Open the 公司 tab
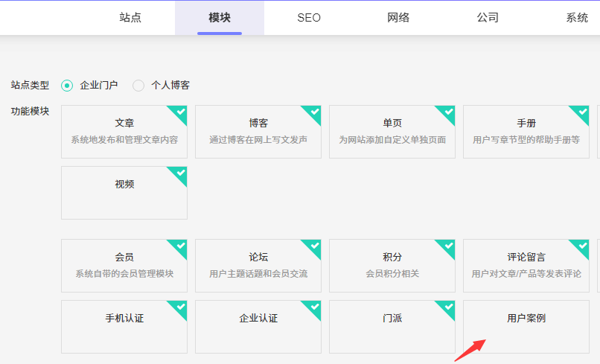 488,18
